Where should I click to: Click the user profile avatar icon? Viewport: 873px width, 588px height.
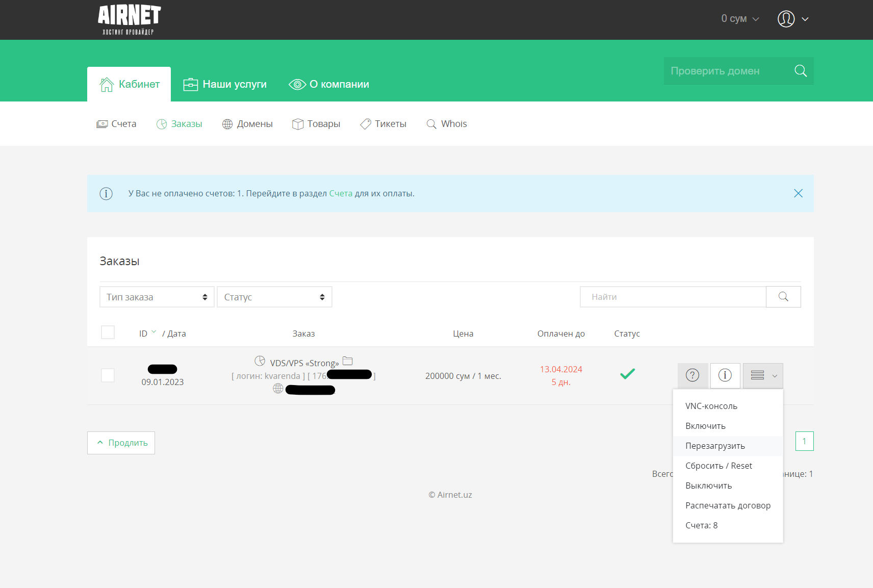(x=786, y=19)
